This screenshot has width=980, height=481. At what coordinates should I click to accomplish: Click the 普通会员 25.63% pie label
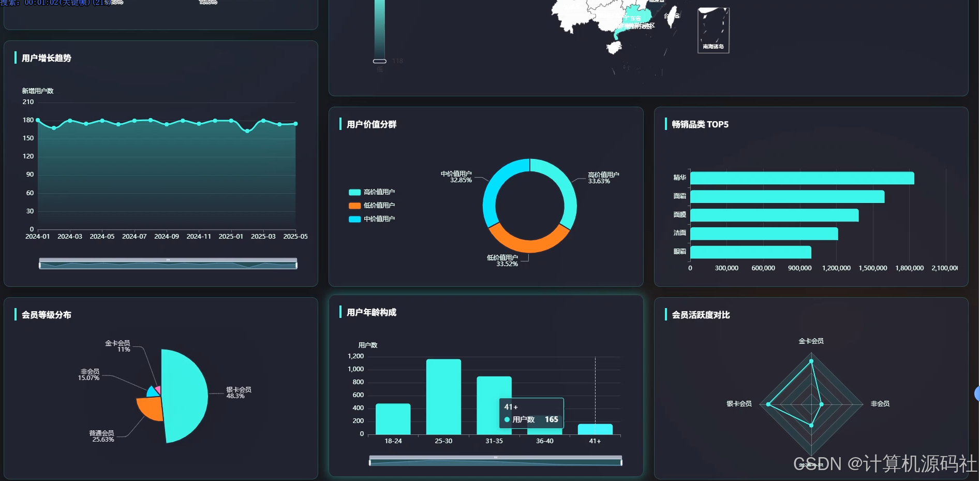(102, 436)
